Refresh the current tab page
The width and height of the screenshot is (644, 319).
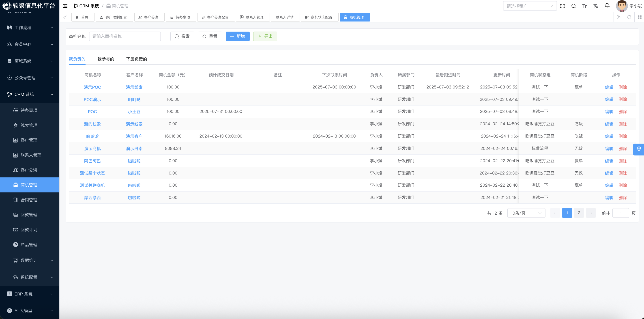pyautogui.click(x=629, y=17)
